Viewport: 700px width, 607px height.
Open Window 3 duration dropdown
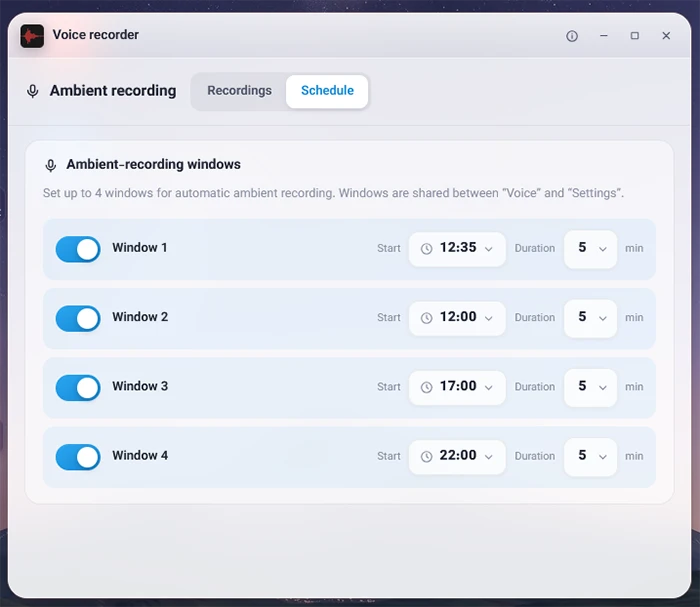tap(590, 387)
